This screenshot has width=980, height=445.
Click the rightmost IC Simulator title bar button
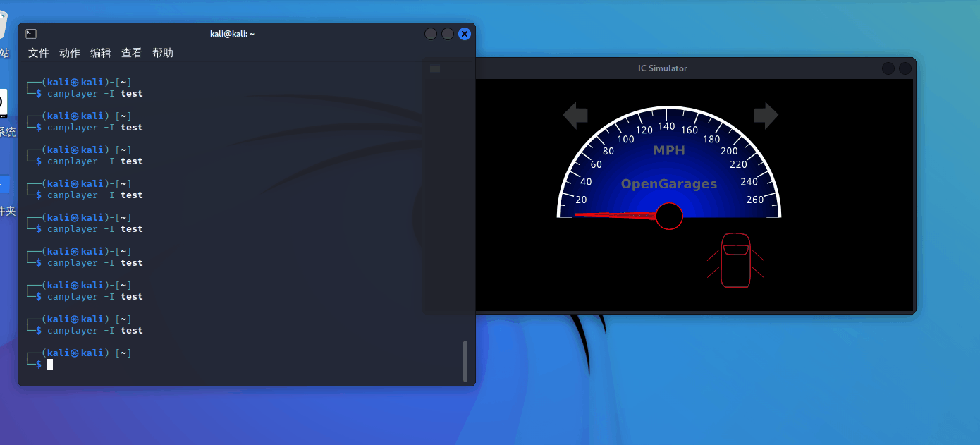point(905,68)
